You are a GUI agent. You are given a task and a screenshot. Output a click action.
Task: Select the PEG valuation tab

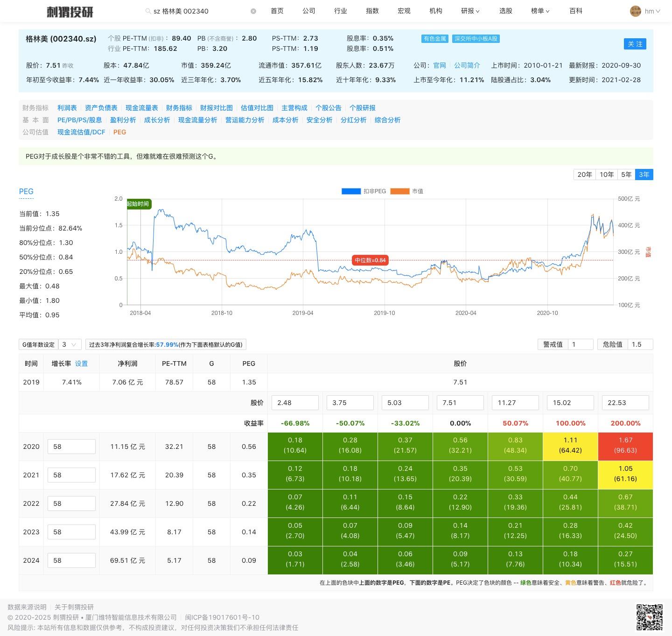pos(120,132)
